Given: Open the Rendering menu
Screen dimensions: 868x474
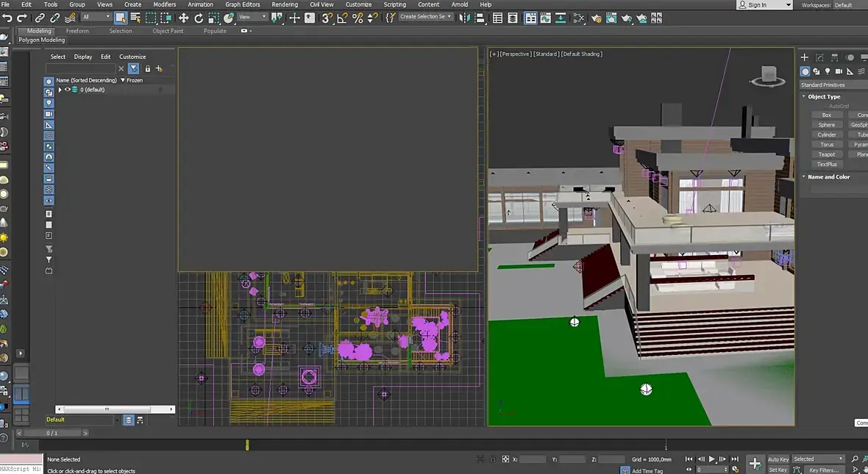Looking at the screenshot, I should (285, 4).
